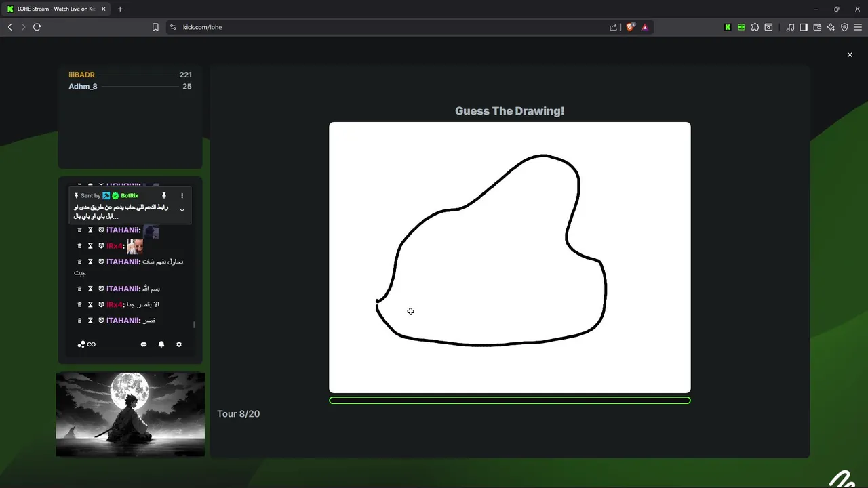
Task: Open the Leo AI sparkle icon
Action: pyautogui.click(x=831, y=27)
